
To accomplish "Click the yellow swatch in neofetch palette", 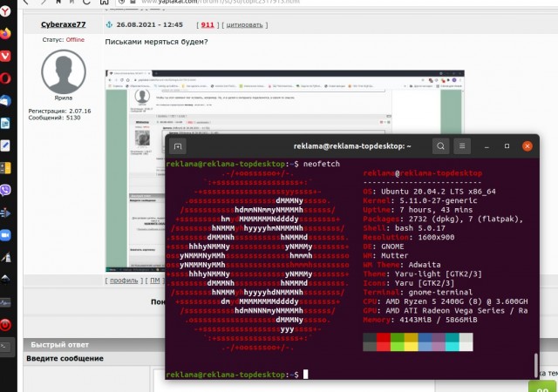I will (x=411, y=342).
